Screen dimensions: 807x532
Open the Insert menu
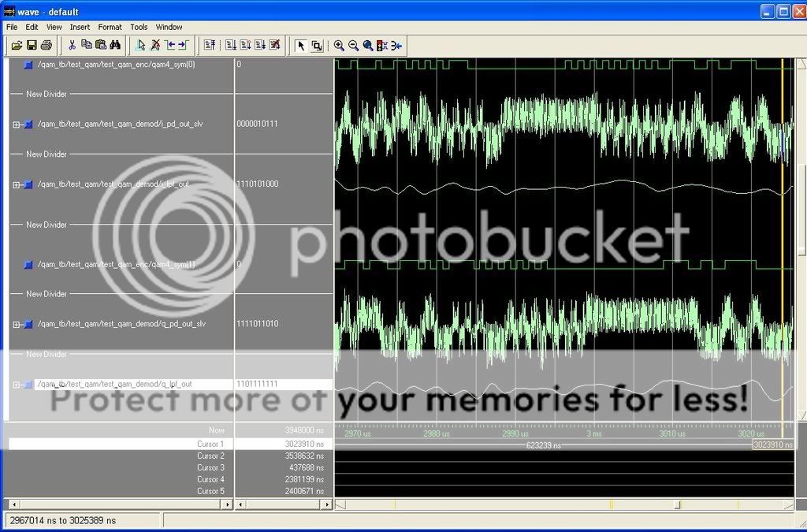pos(80,27)
